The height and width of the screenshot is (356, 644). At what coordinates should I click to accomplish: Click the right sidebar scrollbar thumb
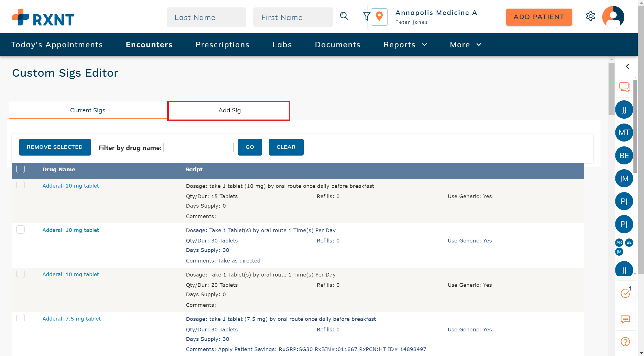coord(635,126)
